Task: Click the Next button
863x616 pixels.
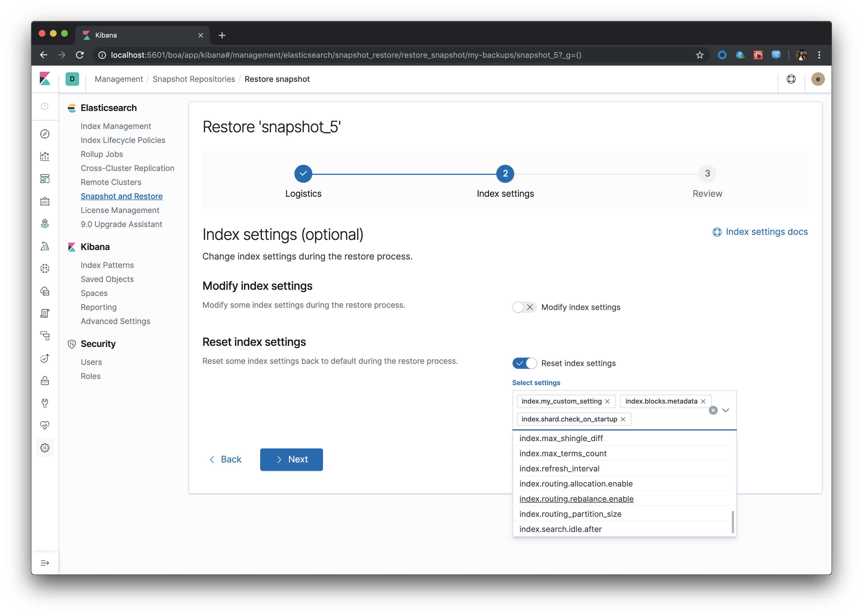Action: 291,459
